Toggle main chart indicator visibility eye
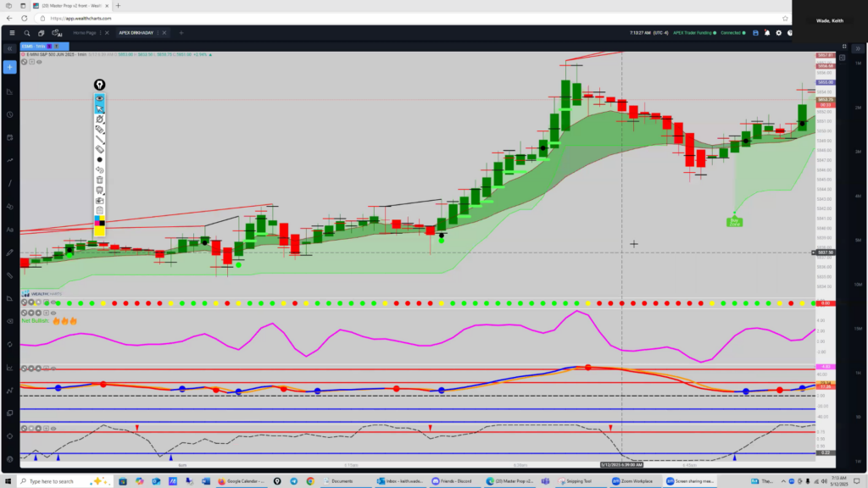 39,62
